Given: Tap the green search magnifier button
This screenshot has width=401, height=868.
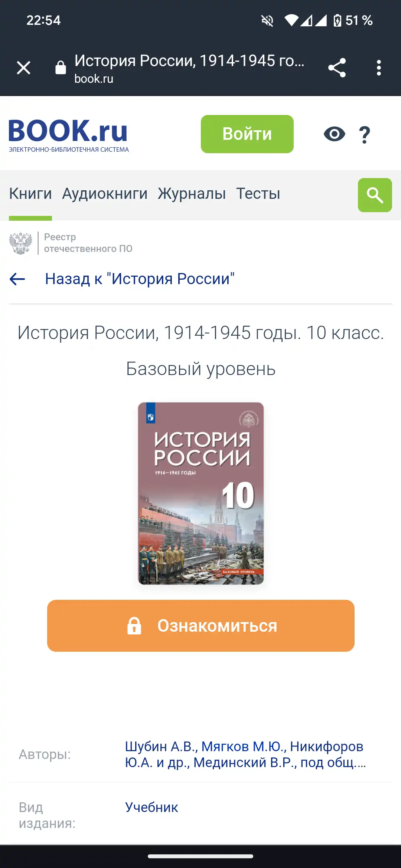Looking at the screenshot, I should [x=375, y=195].
